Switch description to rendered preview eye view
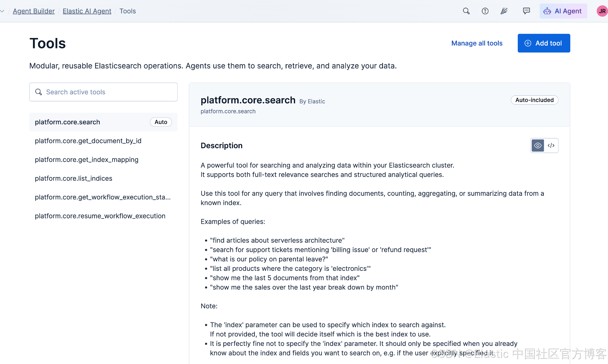This screenshot has width=608, height=364. (538, 145)
